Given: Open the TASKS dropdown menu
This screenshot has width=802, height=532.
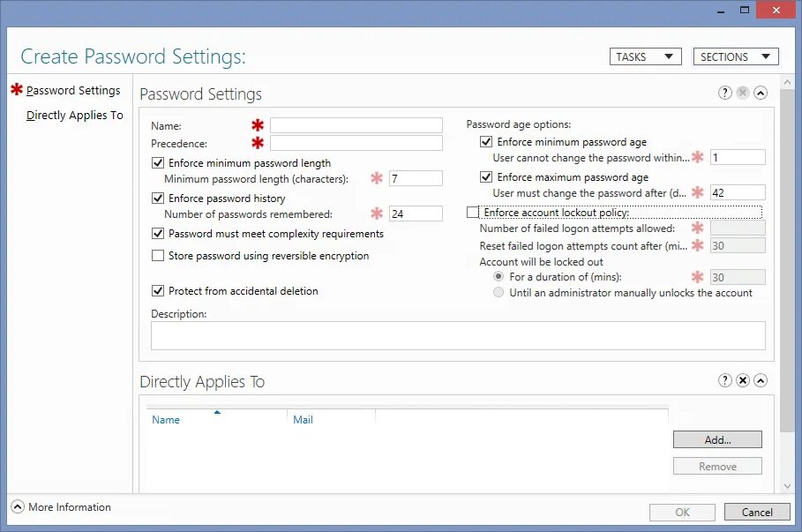Looking at the screenshot, I should [646, 56].
